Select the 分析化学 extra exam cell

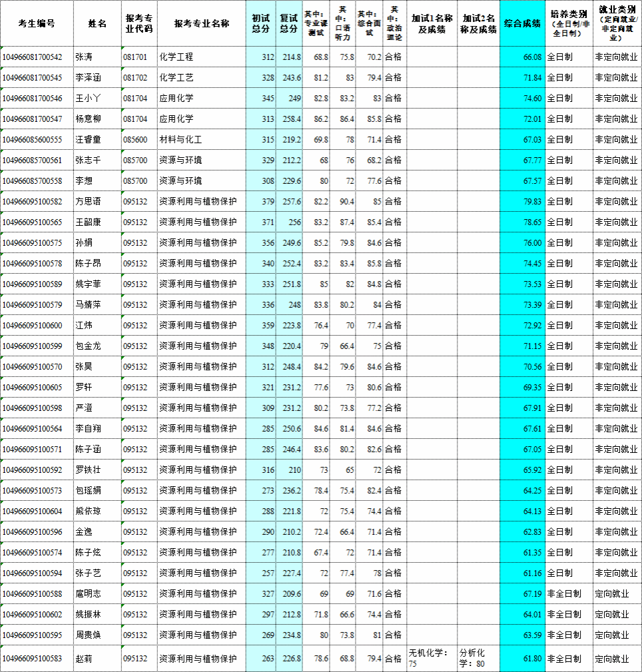[x=478, y=658]
